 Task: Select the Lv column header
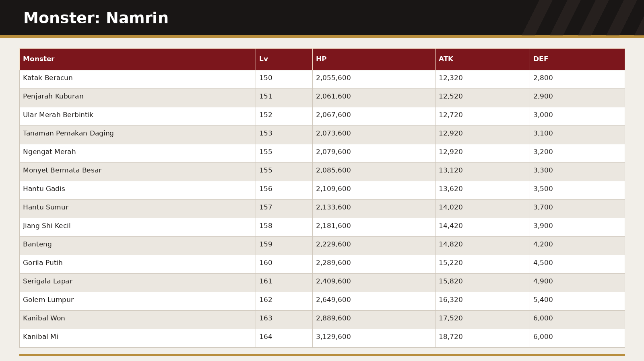click(x=284, y=59)
